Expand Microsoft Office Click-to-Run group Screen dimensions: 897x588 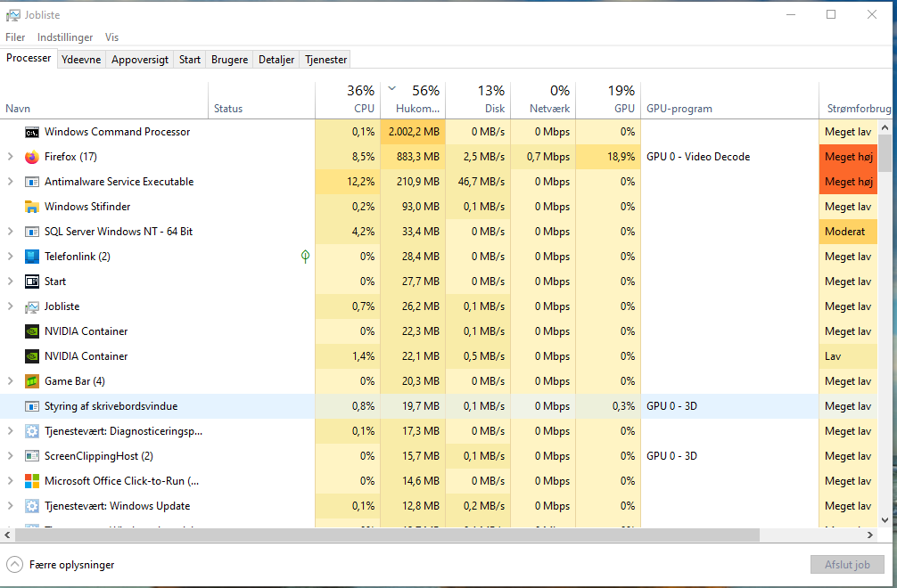pyautogui.click(x=11, y=481)
